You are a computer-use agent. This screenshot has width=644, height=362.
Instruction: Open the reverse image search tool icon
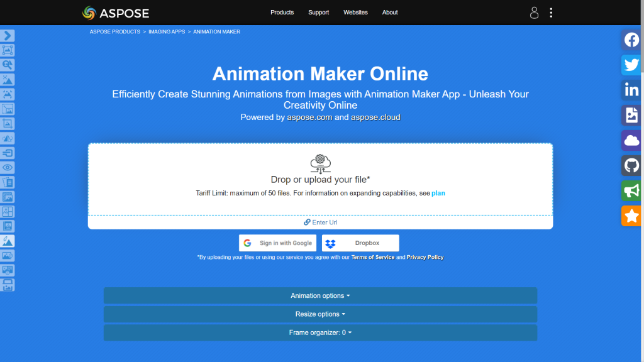point(8,65)
